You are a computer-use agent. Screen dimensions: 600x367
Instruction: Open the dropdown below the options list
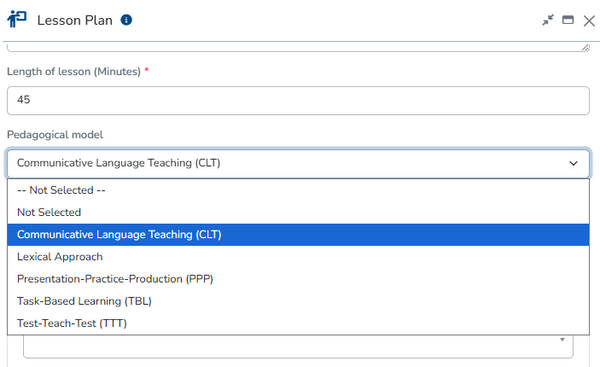298,346
